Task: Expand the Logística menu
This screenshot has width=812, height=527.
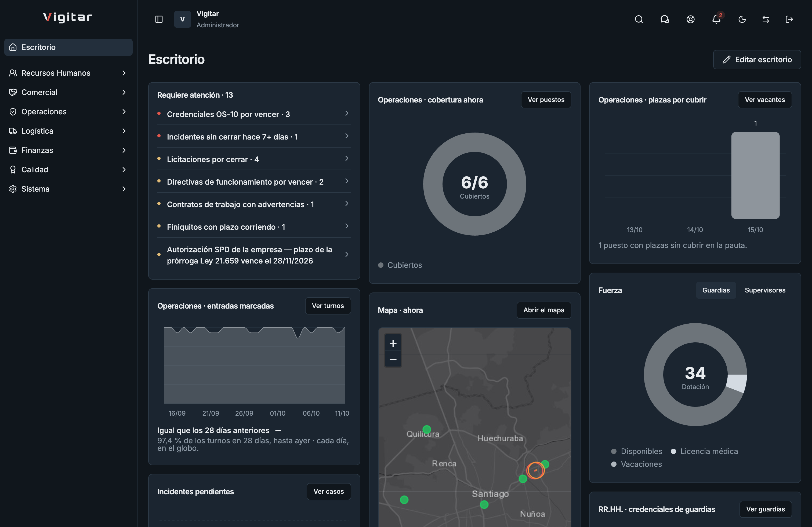Action: 68,131
